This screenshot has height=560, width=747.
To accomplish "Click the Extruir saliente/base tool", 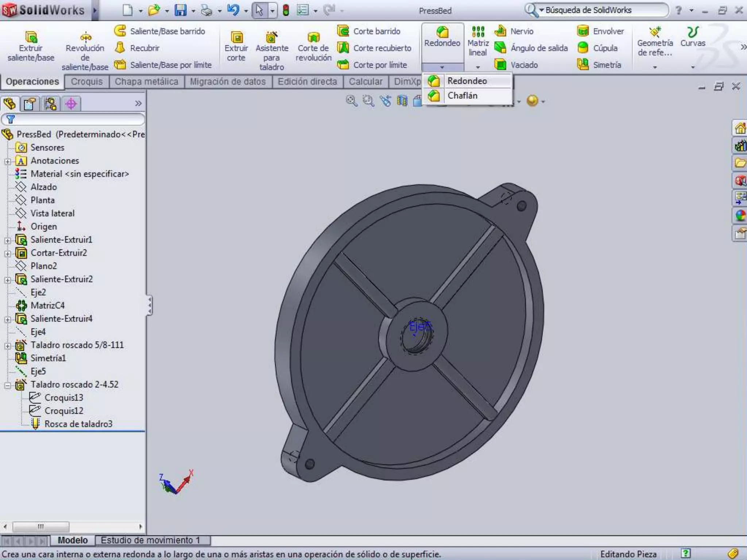I will pos(31,46).
